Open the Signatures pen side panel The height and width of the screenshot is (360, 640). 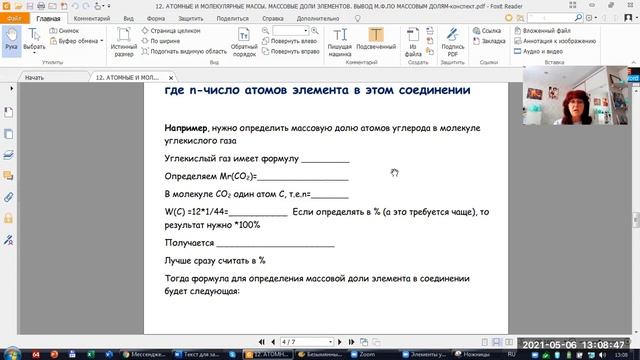pyautogui.click(x=8, y=240)
